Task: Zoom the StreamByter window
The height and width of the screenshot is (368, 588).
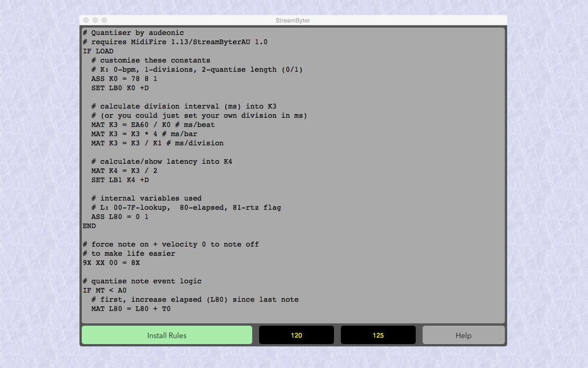Action: [104, 20]
